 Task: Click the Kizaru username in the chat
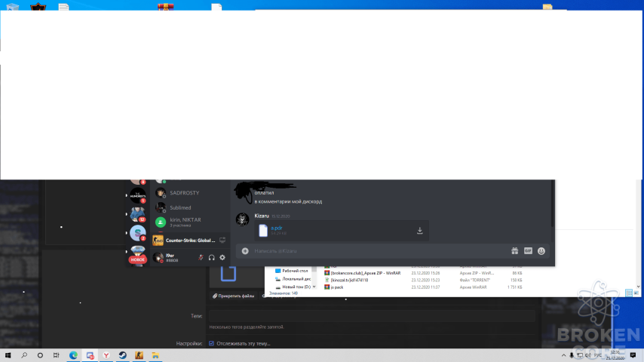262,216
